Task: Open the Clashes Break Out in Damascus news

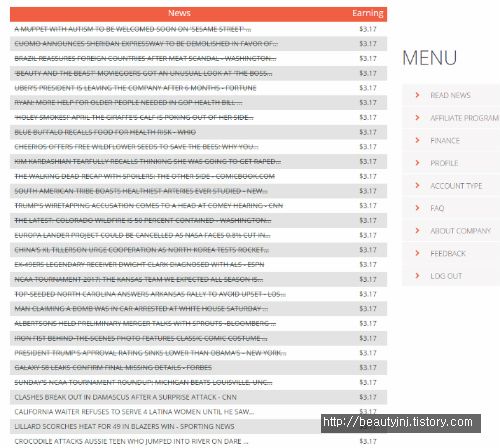Action: click(x=125, y=397)
